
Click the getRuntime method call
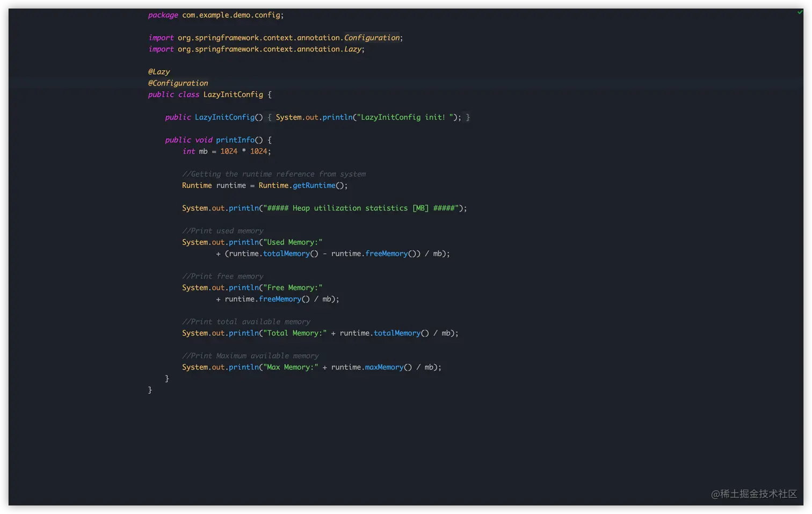point(314,185)
